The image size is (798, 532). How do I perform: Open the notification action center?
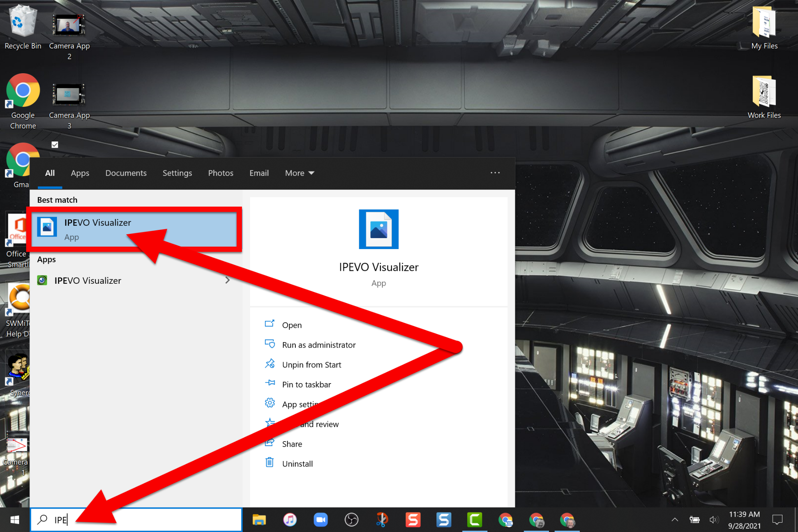click(x=777, y=520)
